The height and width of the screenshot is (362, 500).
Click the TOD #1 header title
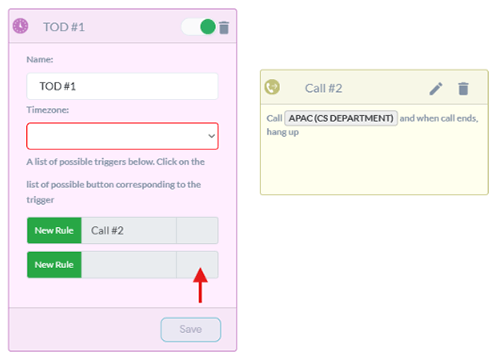click(x=64, y=27)
